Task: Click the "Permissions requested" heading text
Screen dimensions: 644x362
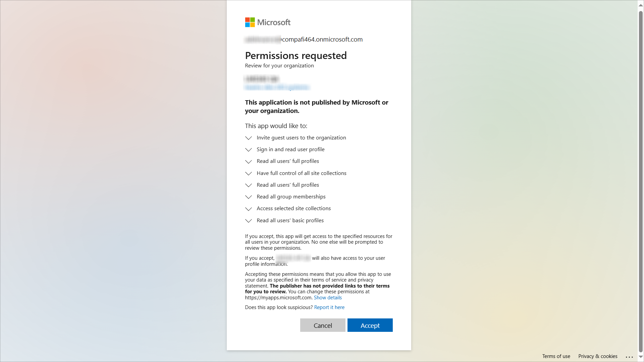Action: tap(296, 56)
